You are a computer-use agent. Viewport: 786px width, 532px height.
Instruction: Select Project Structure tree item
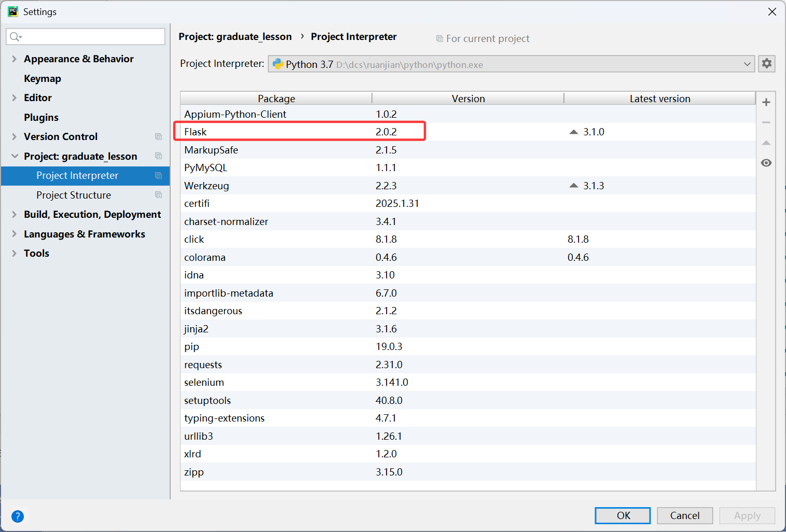pyautogui.click(x=86, y=195)
